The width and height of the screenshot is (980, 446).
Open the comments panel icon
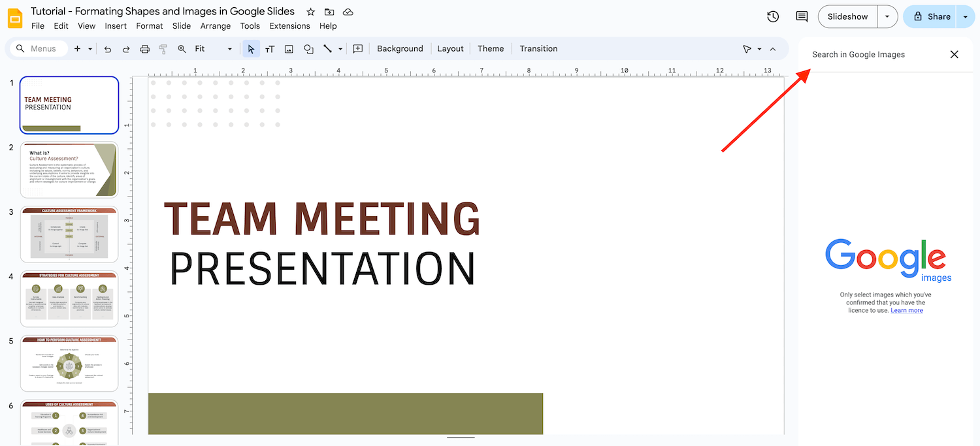tap(802, 16)
